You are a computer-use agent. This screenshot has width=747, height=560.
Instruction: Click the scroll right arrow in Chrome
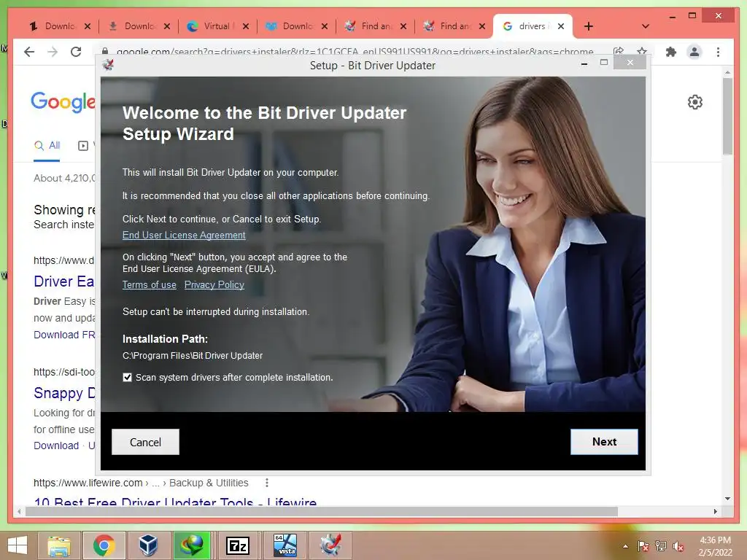pos(716,511)
